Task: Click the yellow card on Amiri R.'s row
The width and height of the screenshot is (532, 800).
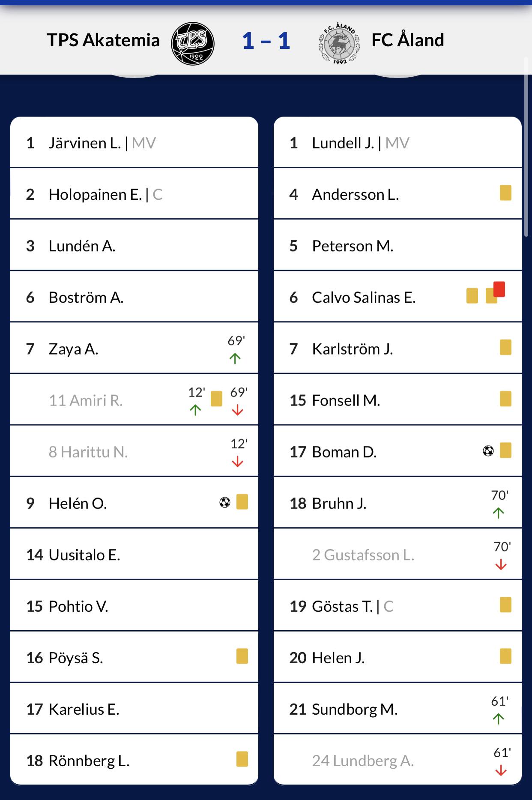Action: point(216,399)
